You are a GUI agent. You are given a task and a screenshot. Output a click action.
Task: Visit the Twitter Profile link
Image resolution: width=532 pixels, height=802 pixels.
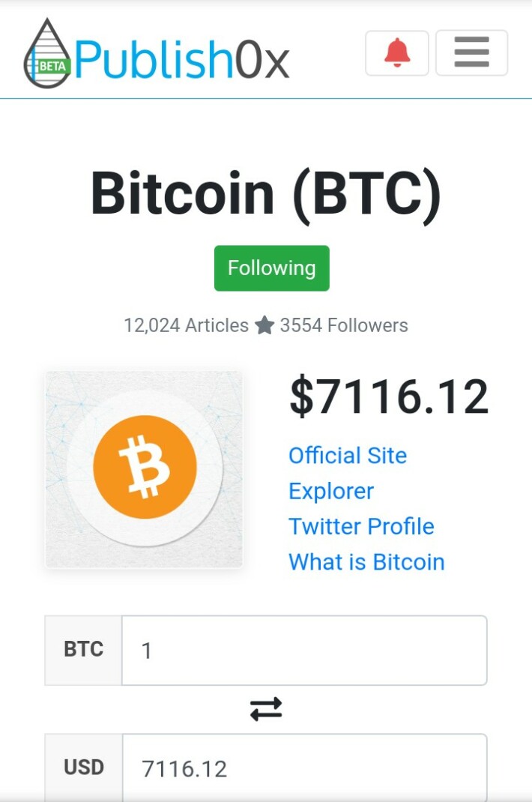click(x=361, y=526)
